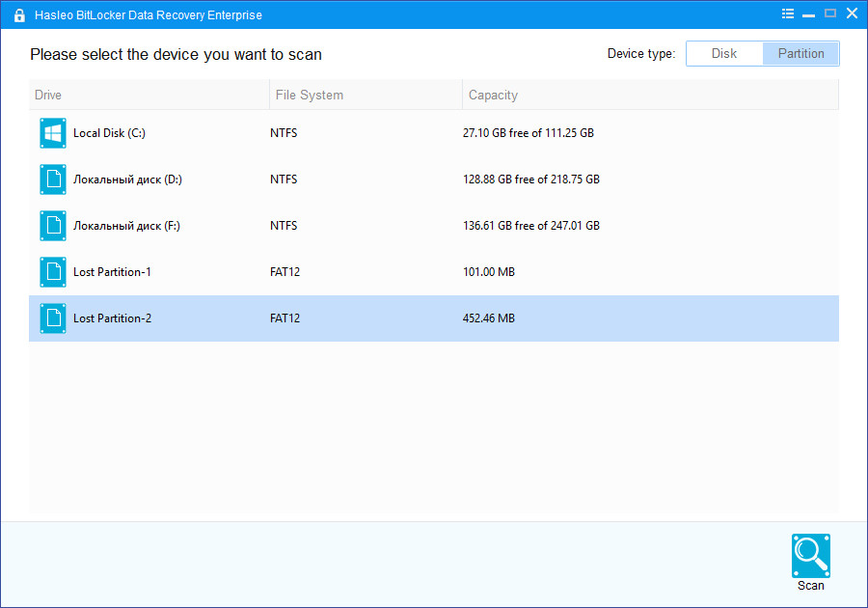This screenshot has width=868, height=608.
Task: Click the 128.88 GB free of 218.75 GB value
Action: (x=530, y=180)
